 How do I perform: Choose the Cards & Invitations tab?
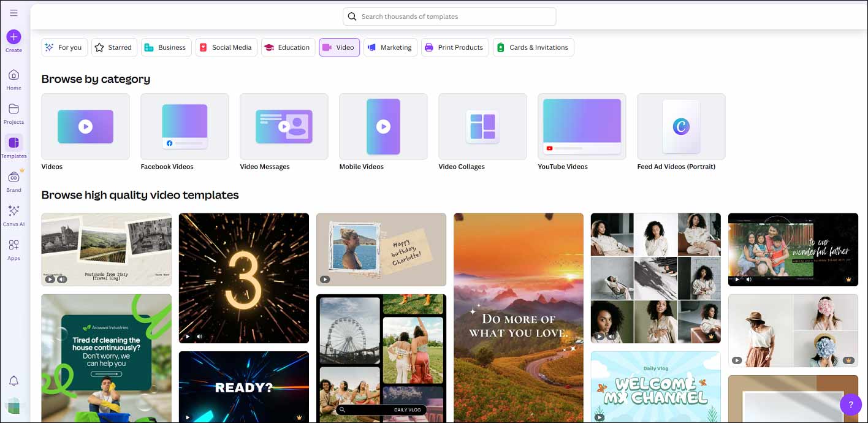(533, 47)
